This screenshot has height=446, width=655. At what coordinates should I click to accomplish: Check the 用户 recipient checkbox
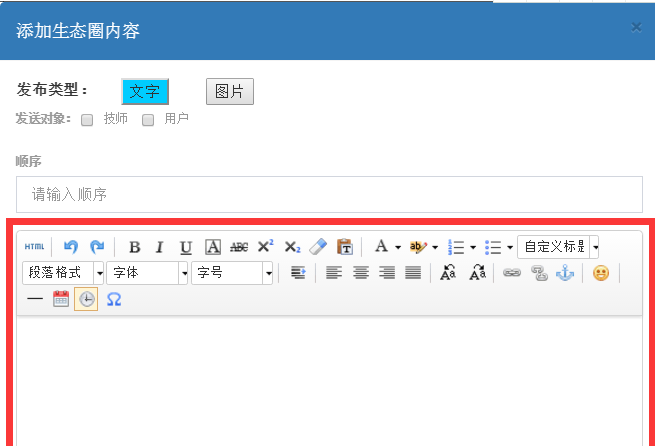pos(148,120)
